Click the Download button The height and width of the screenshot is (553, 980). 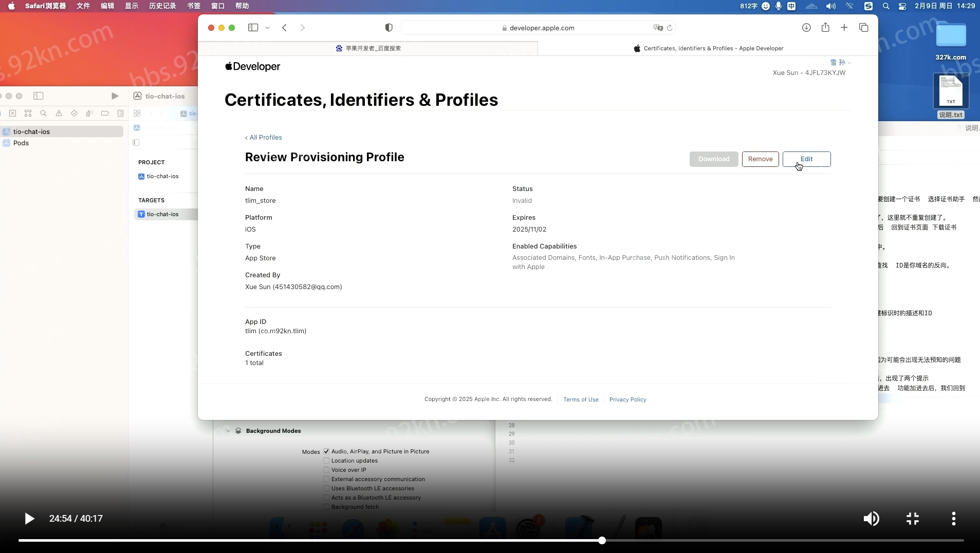pyautogui.click(x=714, y=159)
